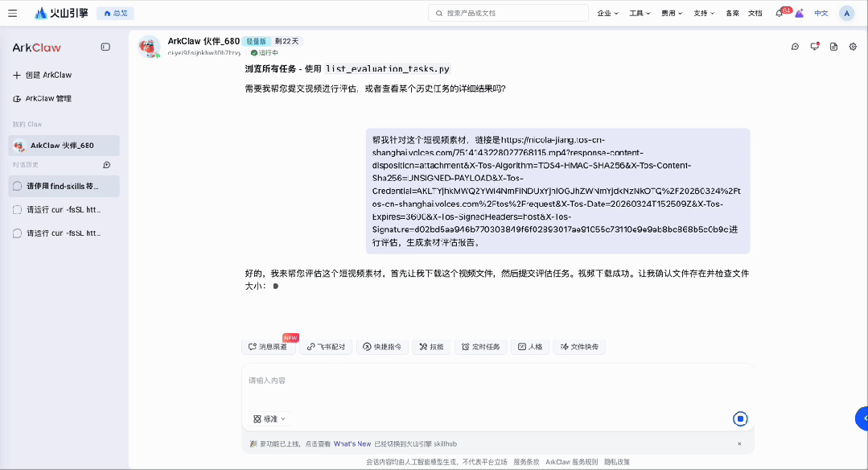
Task: Open the 定时任务 quick action
Action: pos(480,347)
